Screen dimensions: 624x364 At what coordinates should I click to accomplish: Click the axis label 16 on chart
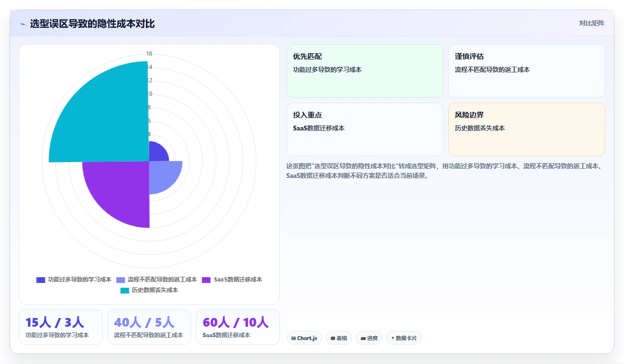pyautogui.click(x=149, y=54)
